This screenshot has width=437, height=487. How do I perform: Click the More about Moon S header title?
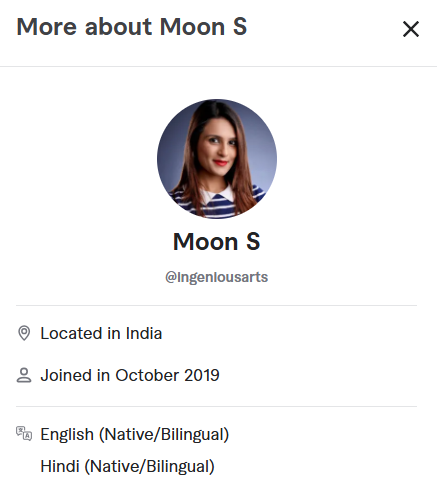tap(132, 27)
